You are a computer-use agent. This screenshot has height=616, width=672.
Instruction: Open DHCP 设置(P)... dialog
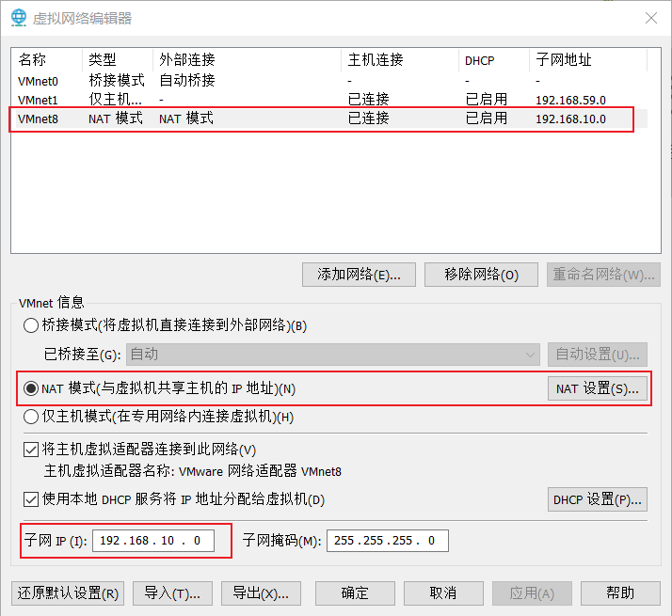point(598,499)
